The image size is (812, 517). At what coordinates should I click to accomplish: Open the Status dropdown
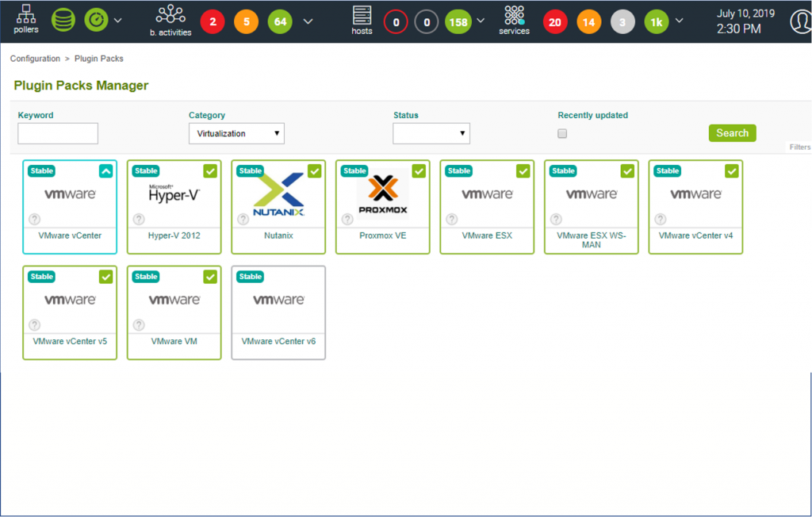(431, 134)
